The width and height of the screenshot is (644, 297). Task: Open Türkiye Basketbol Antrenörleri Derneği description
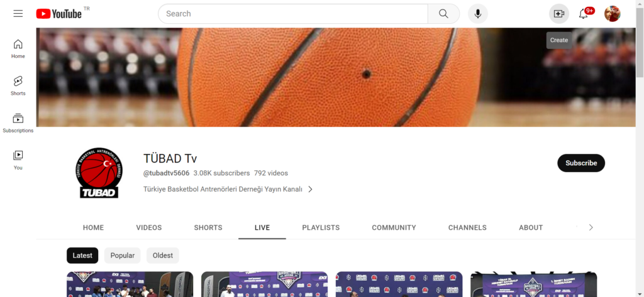[223, 189]
